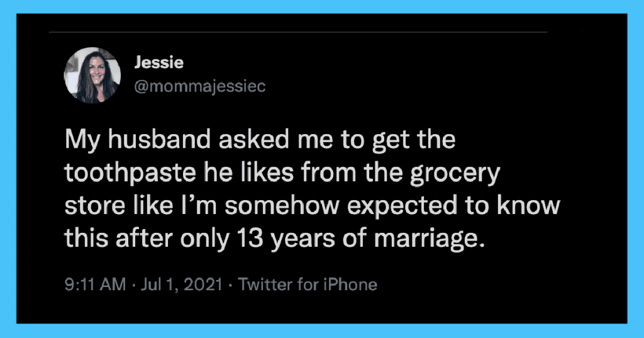Click the display name Jessie
The height and width of the screenshot is (338, 644).
tap(159, 62)
